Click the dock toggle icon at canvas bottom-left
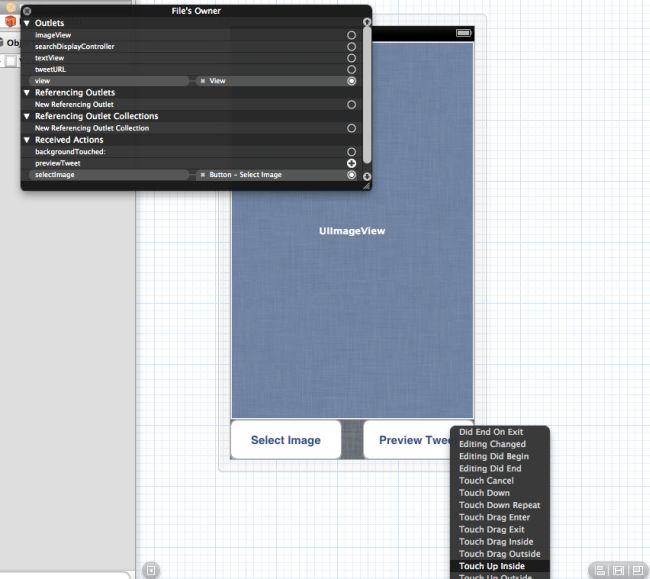 (x=151, y=570)
